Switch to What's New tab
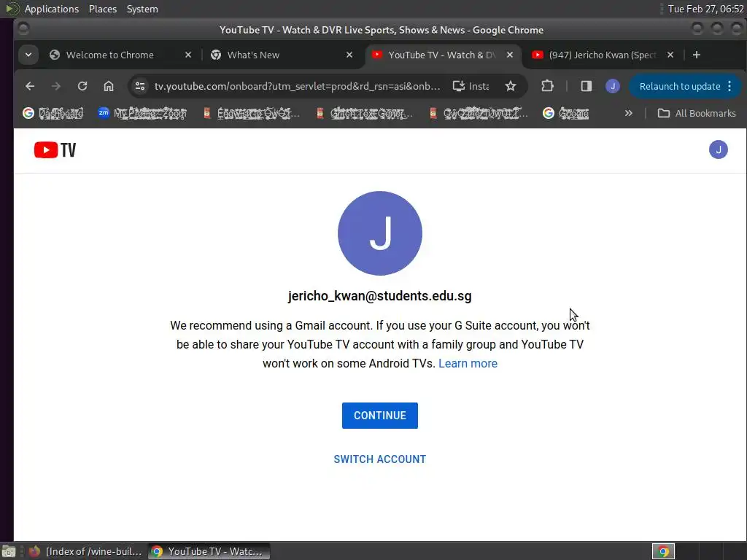 point(253,55)
